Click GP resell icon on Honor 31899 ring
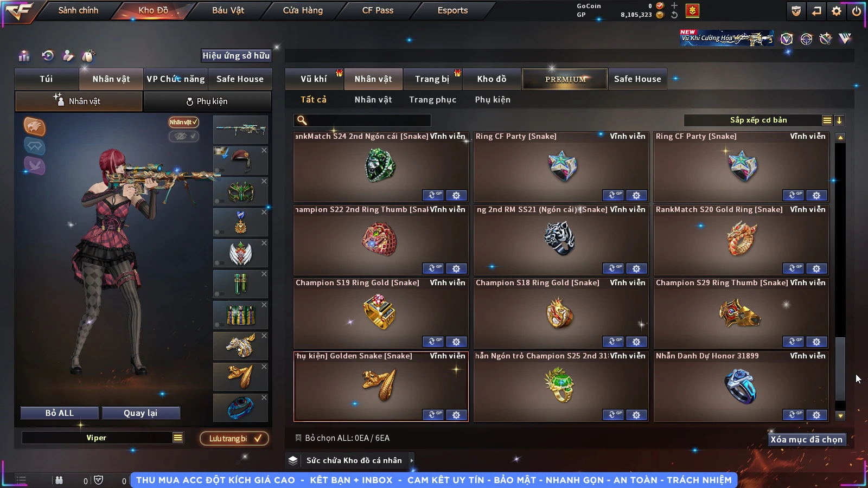 pyautogui.click(x=793, y=415)
